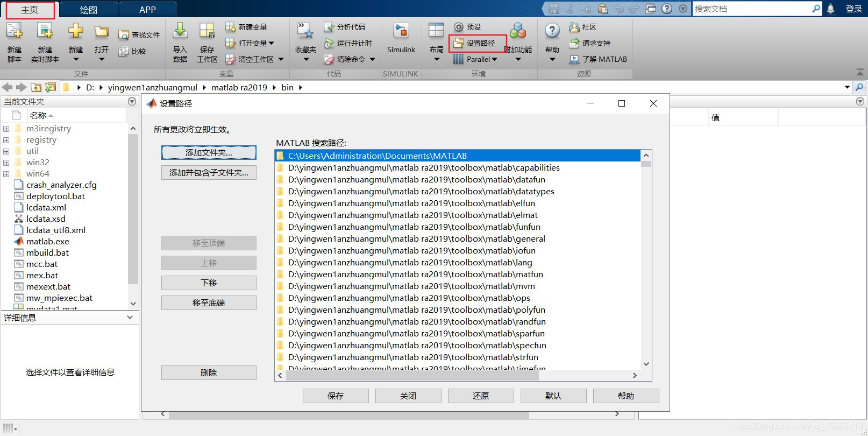This screenshot has width=868, height=436.
Task: Expand the m3iregistry folder
Action: [x=6, y=129]
